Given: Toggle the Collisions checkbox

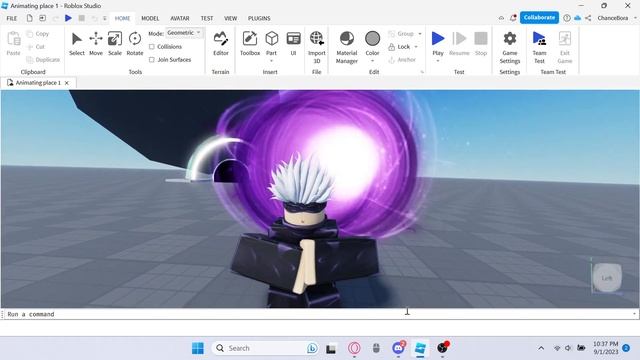Looking at the screenshot, I should 152,47.
